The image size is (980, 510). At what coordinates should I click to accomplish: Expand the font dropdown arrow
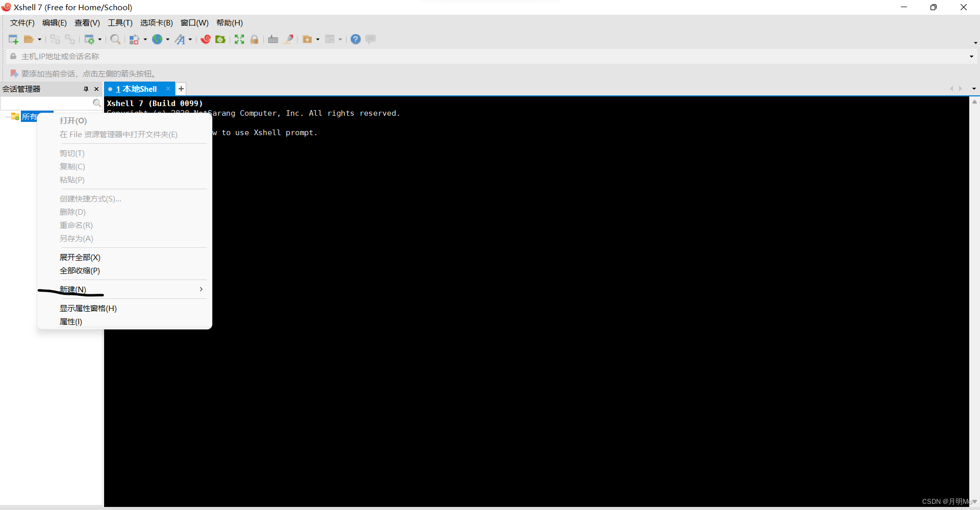point(190,39)
